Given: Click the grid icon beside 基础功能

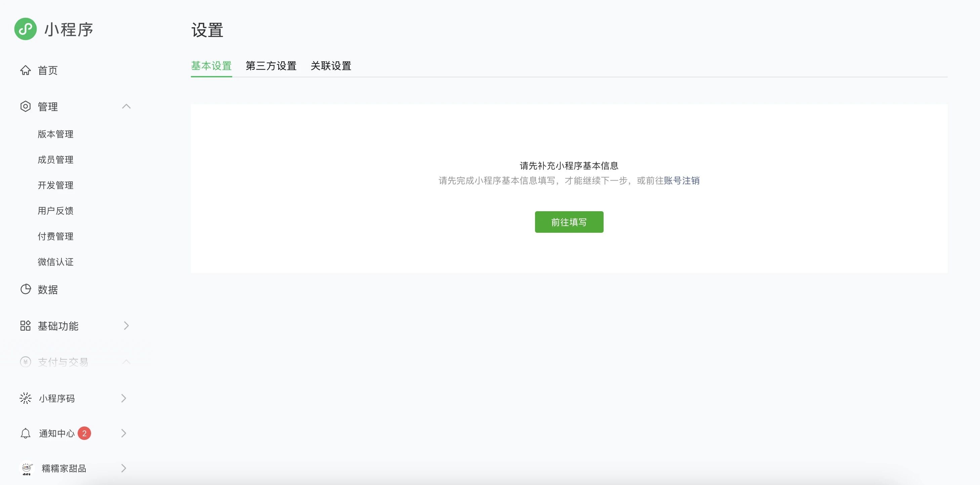Looking at the screenshot, I should pyautogui.click(x=26, y=326).
